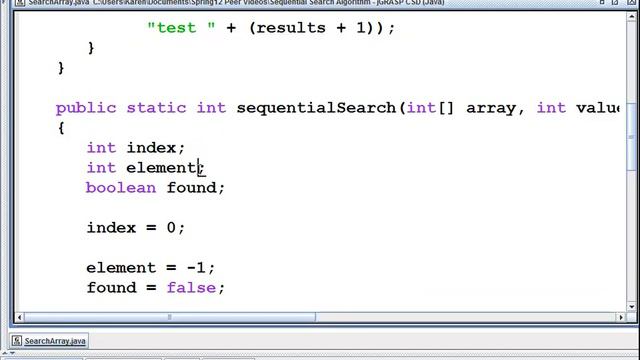Click the green "test " string literal

(181, 28)
